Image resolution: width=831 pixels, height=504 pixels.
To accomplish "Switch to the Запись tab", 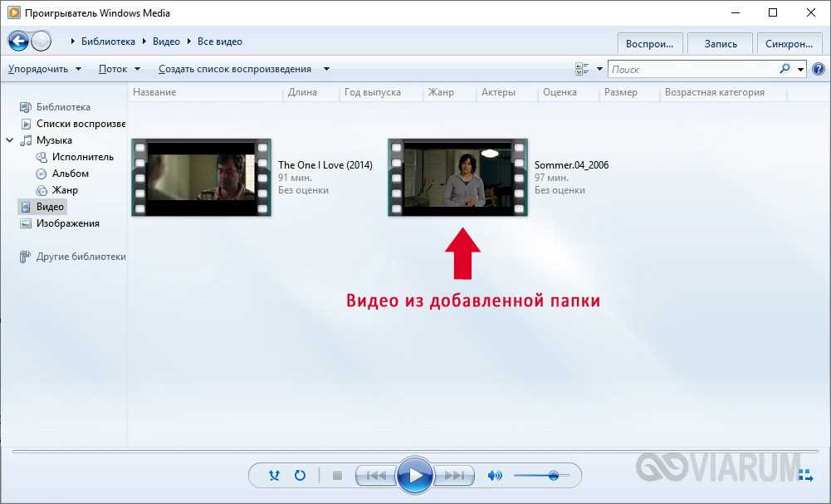I will [x=721, y=43].
